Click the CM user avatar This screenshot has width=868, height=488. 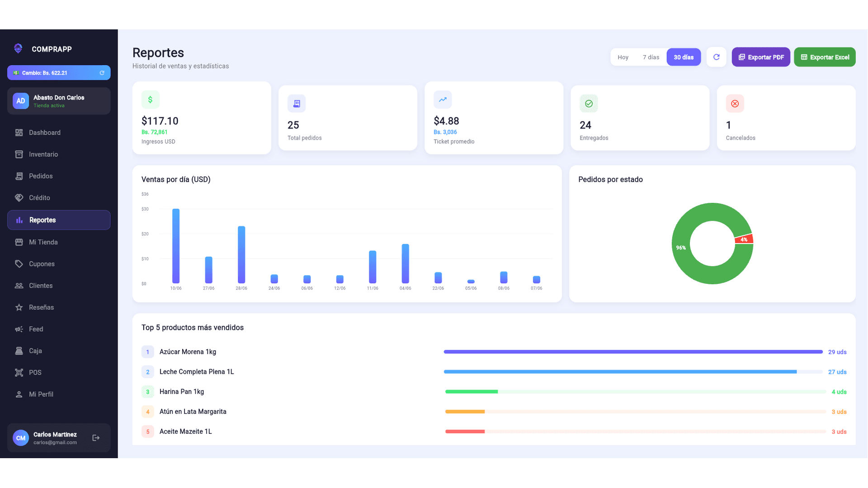click(21, 438)
